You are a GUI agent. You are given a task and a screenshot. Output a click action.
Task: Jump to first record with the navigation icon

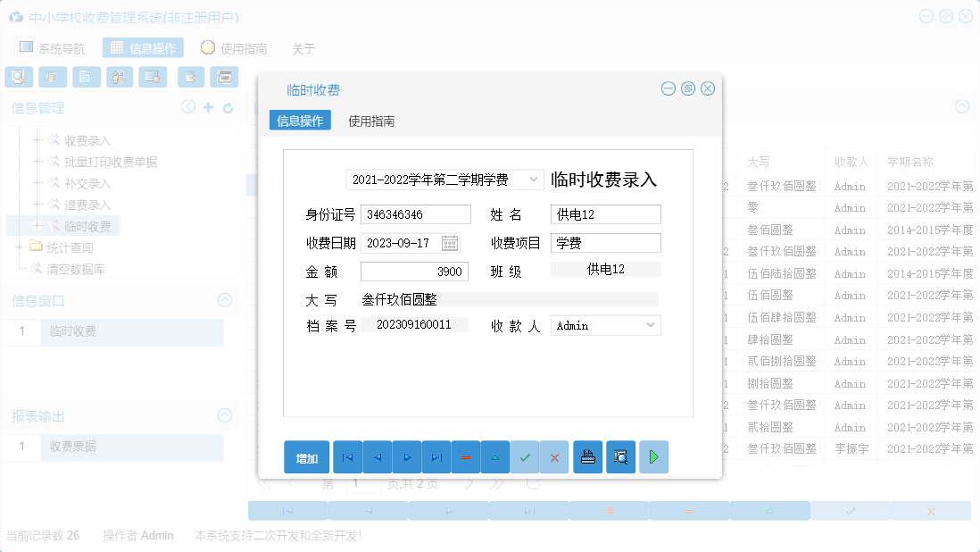347,456
